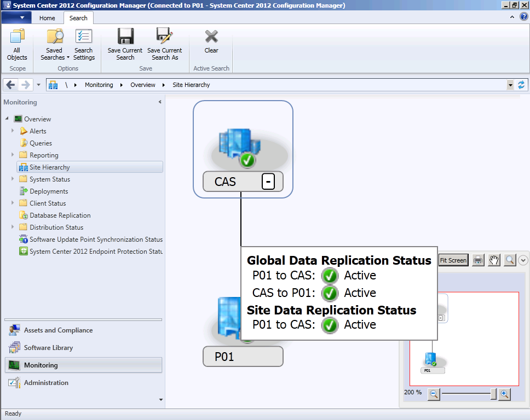The height and width of the screenshot is (420, 530).
Task: Expand the Reporting tree node
Action: [13, 155]
